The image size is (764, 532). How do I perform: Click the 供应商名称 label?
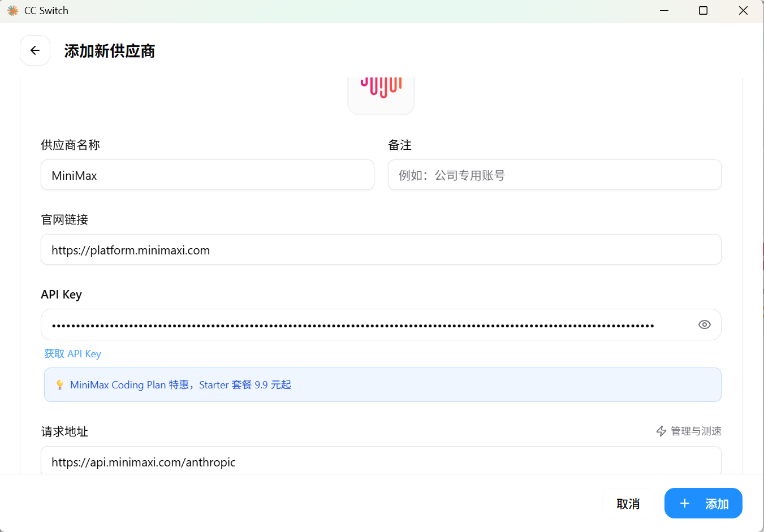click(x=70, y=145)
